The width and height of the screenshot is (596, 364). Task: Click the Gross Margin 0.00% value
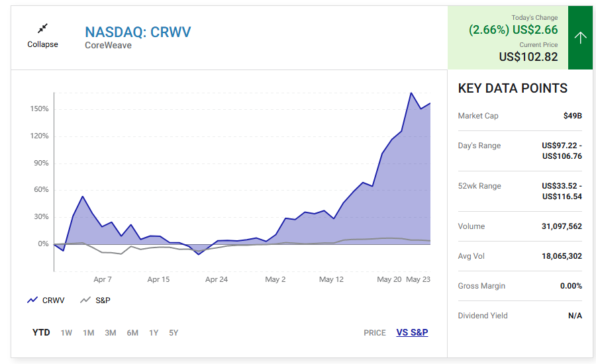pos(571,286)
